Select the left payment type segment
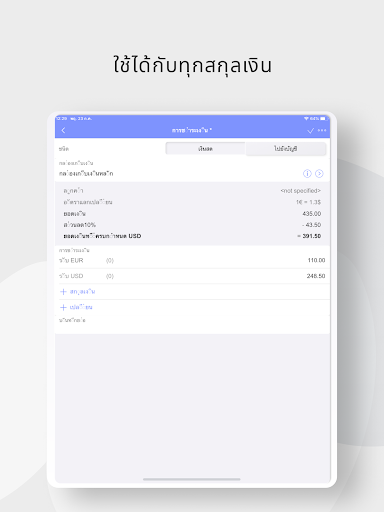The image size is (384, 512). click(205, 149)
